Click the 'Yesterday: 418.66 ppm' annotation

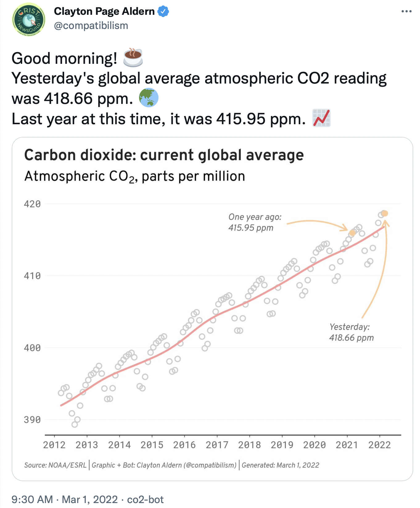(x=351, y=332)
